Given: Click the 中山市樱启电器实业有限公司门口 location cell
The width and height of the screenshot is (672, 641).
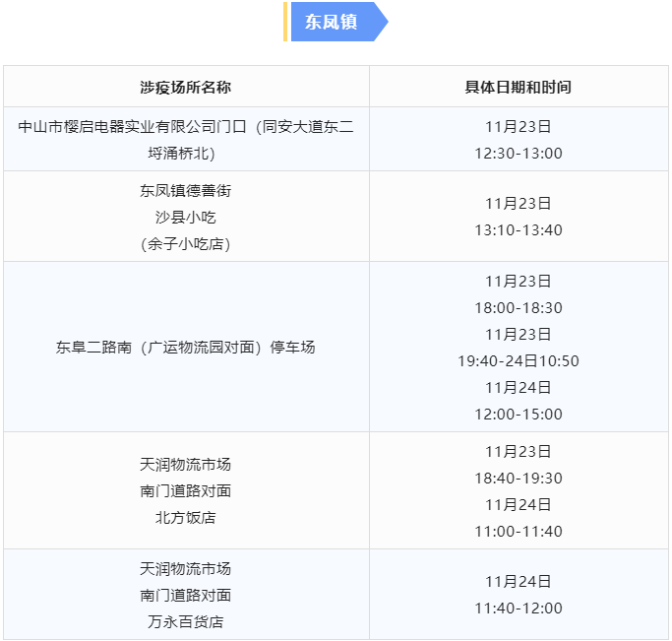Looking at the screenshot, I should [186, 140].
